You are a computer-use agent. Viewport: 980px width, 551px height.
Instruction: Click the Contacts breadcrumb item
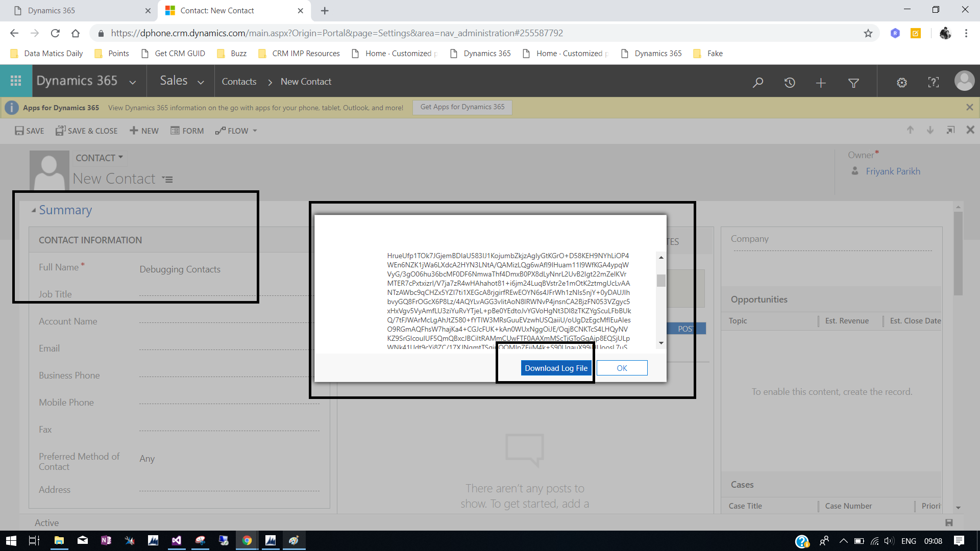click(239, 82)
